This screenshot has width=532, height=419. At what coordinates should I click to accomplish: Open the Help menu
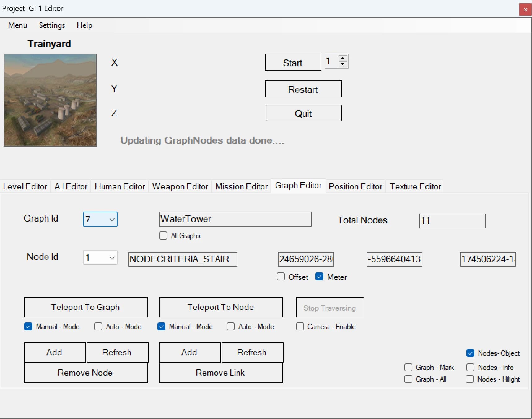click(x=84, y=25)
